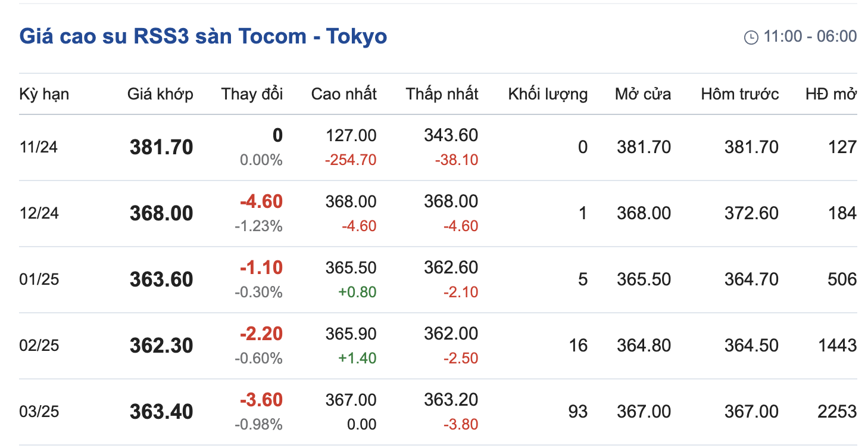Select the 03/25 contract row label

39,412
